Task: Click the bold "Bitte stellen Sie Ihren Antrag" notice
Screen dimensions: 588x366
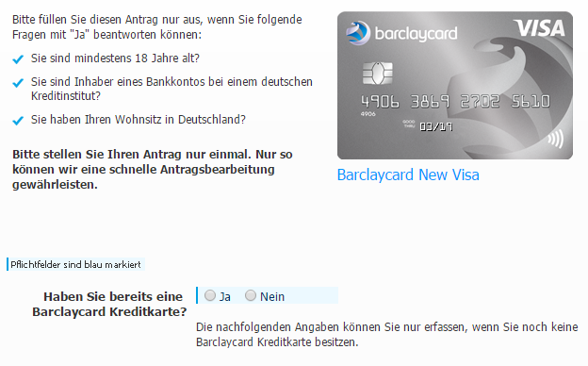Action: tap(153, 169)
